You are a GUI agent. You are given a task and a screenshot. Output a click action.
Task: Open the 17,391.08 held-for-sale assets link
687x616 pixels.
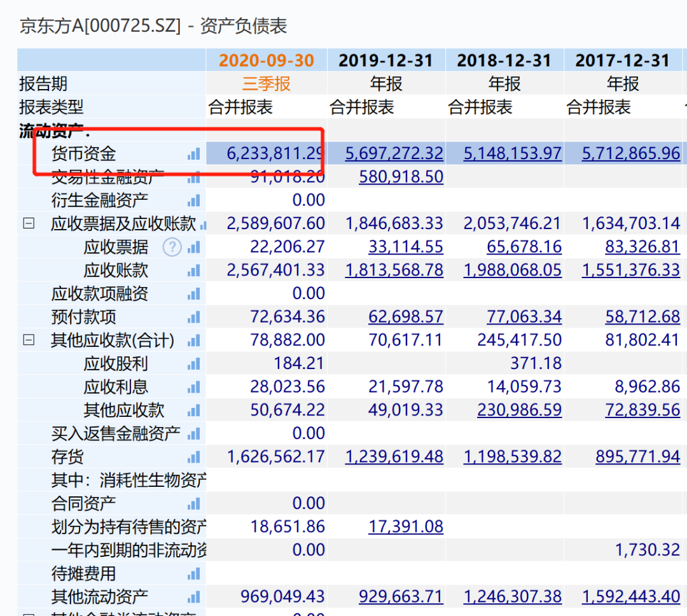pyautogui.click(x=406, y=527)
